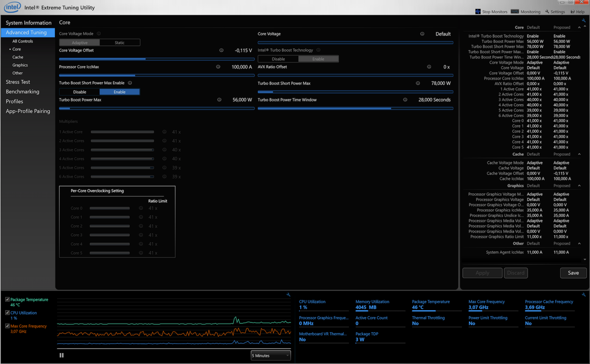Disable Turbo Boost Short Power Max
The width and height of the screenshot is (590, 364).
tap(80, 92)
